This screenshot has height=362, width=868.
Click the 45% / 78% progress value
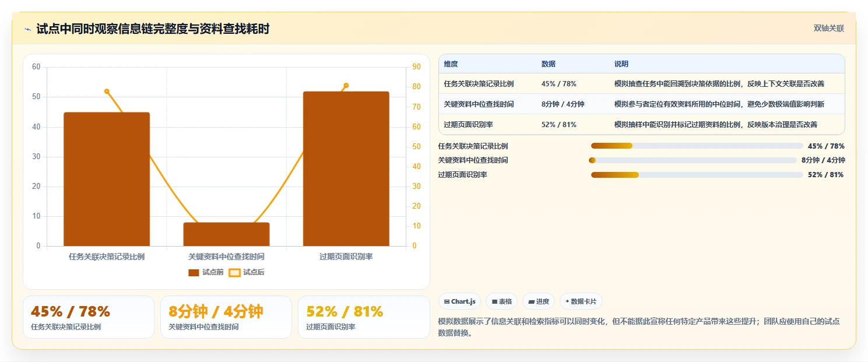coord(826,146)
